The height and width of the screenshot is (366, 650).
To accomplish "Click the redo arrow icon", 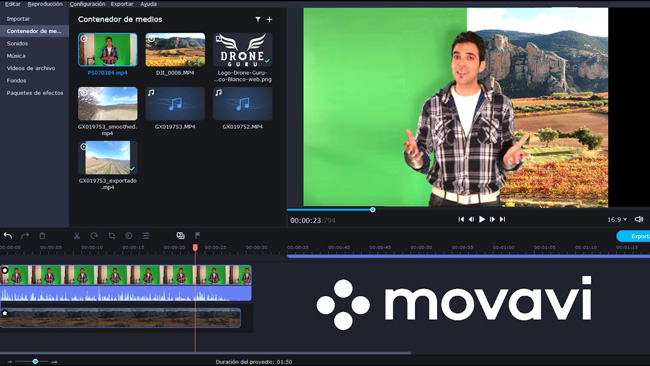I will [x=25, y=236].
